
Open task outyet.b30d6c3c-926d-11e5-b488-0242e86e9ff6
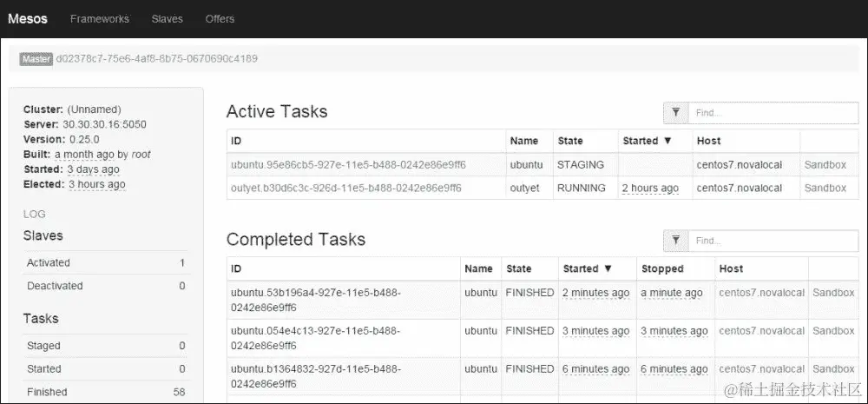346,189
